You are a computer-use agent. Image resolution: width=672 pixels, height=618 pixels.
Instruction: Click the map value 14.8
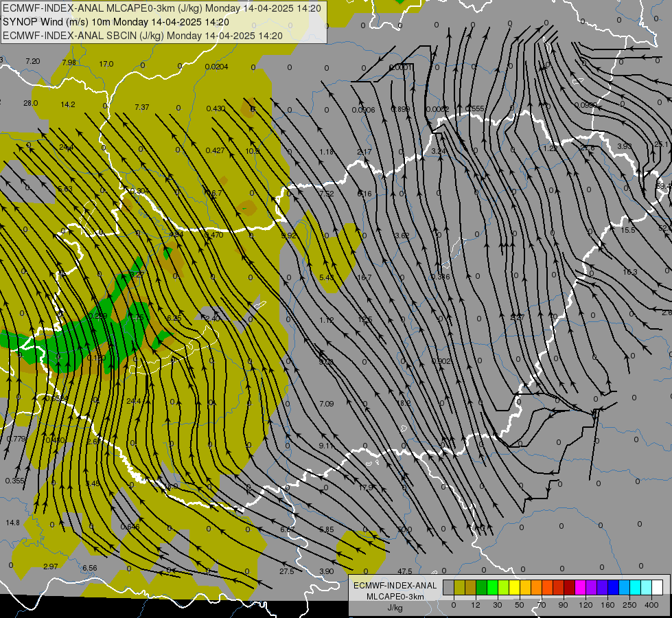(x=12, y=523)
